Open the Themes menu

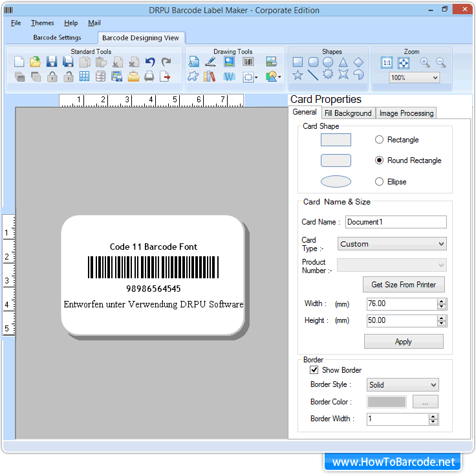(42, 23)
